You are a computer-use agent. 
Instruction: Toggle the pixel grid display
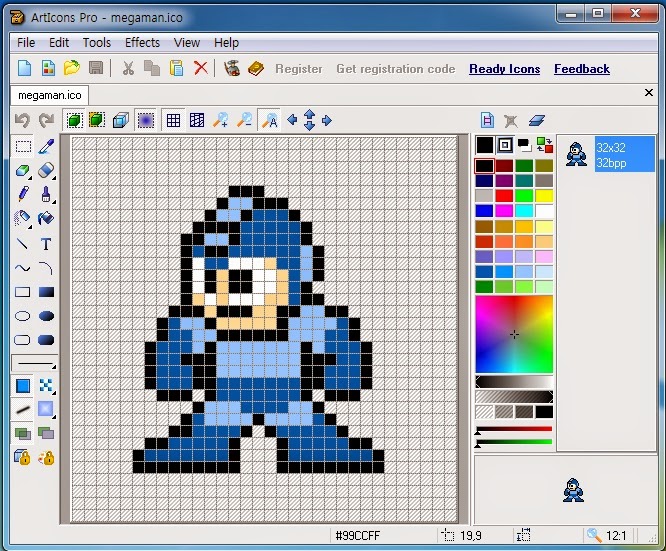173,121
